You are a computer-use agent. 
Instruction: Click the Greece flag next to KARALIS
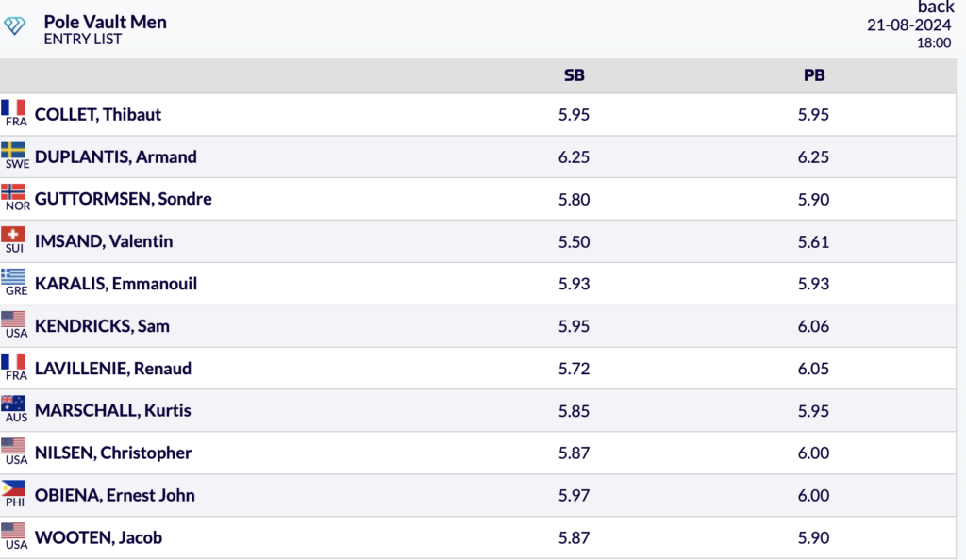pyautogui.click(x=13, y=277)
